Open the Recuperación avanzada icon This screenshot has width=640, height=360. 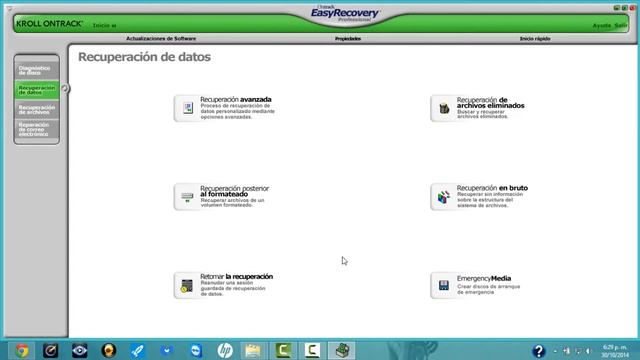click(x=187, y=108)
